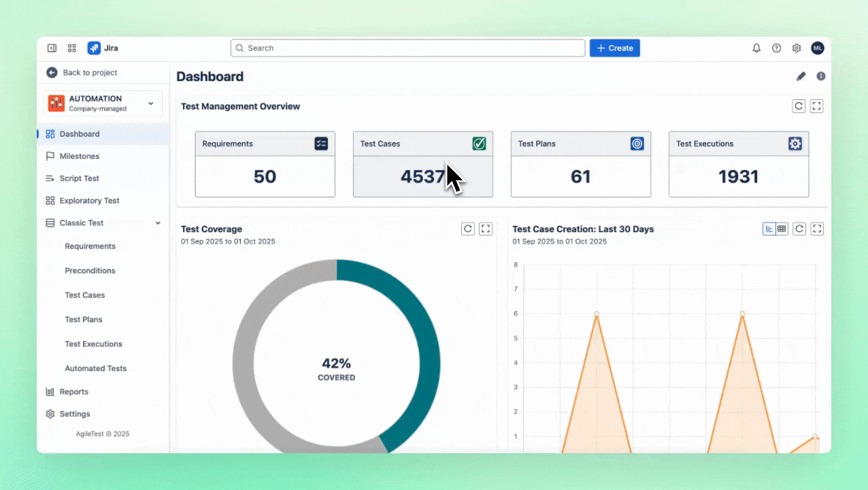This screenshot has height=490, width=868.
Task: Collapse the Classic Test menu chevron
Action: (158, 223)
